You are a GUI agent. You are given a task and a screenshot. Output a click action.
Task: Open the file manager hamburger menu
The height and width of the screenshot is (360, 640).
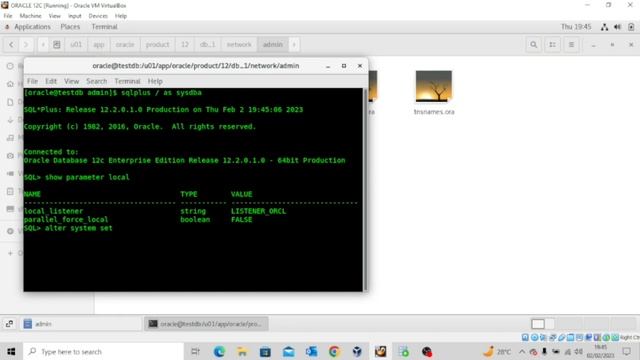click(x=571, y=44)
